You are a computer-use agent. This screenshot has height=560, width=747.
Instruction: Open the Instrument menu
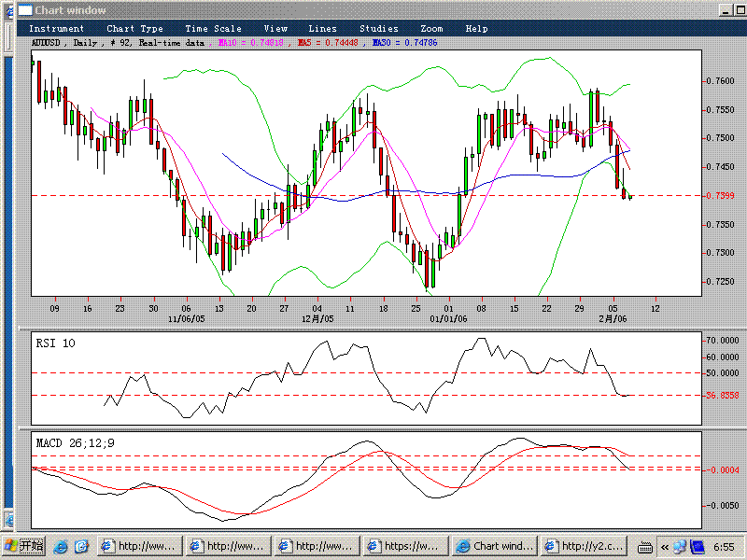click(x=56, y=29)
